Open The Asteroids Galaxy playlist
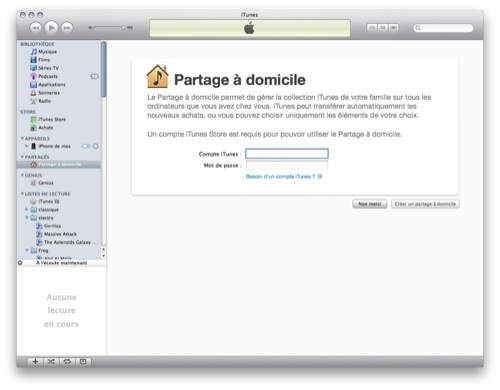This screenshot has height=390, width=500. point(66,242)
